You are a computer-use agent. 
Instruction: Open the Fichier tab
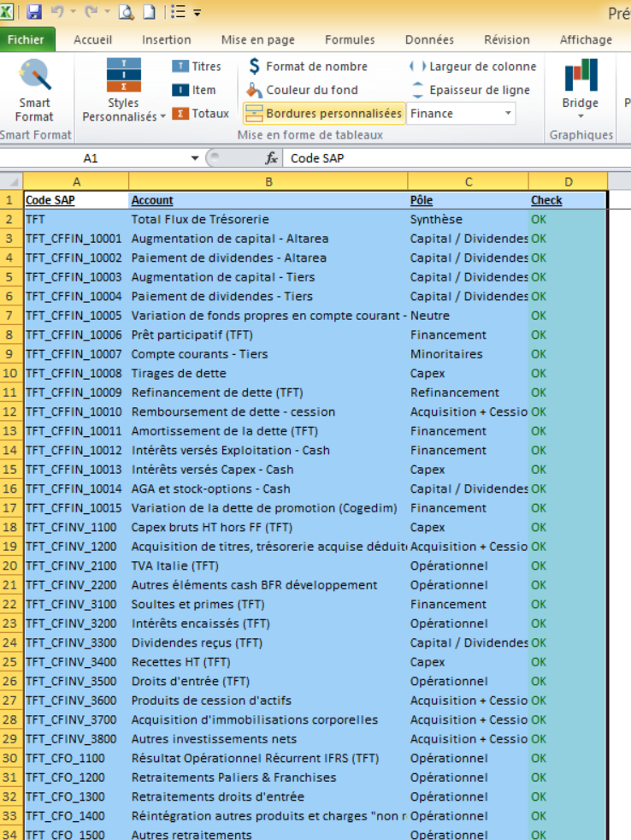pyautogui.click(x=27, y=39)
